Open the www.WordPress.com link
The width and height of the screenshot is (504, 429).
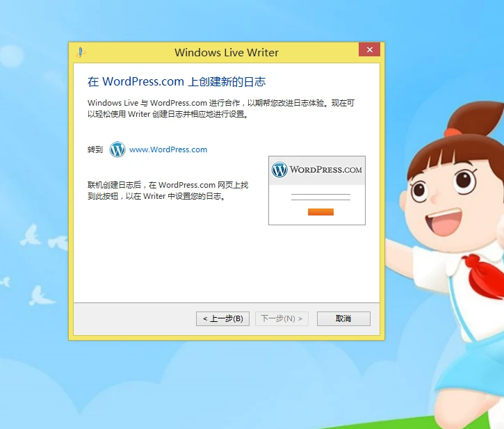pos(168,149)
